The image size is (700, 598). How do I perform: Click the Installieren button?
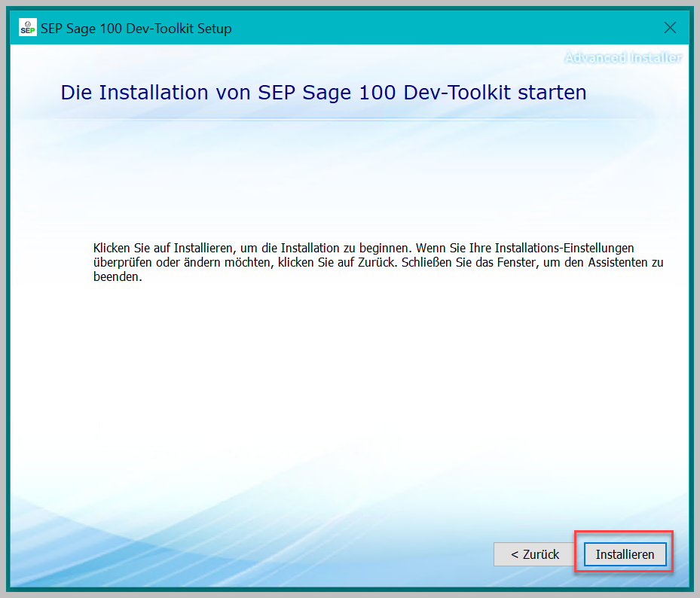[625, 554]
